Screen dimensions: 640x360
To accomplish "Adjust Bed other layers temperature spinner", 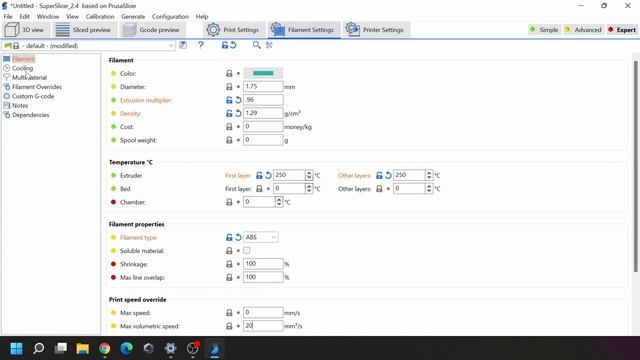I will 429,189.
